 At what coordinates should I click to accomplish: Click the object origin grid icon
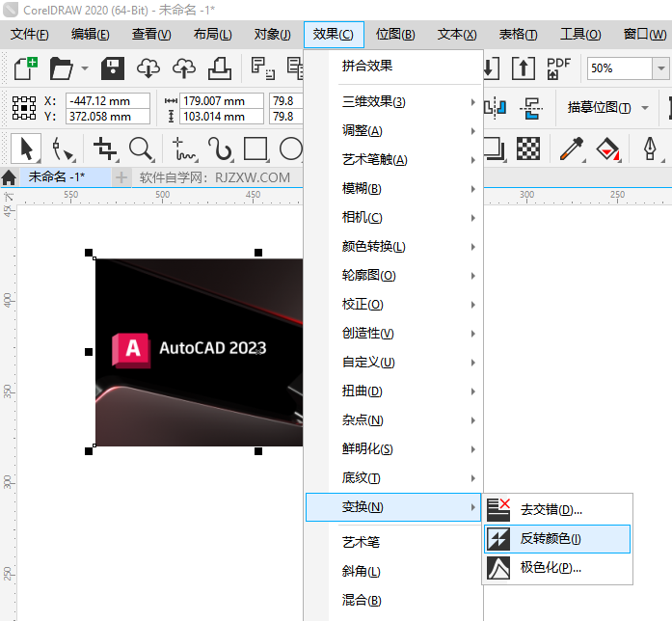click(24, 108)
